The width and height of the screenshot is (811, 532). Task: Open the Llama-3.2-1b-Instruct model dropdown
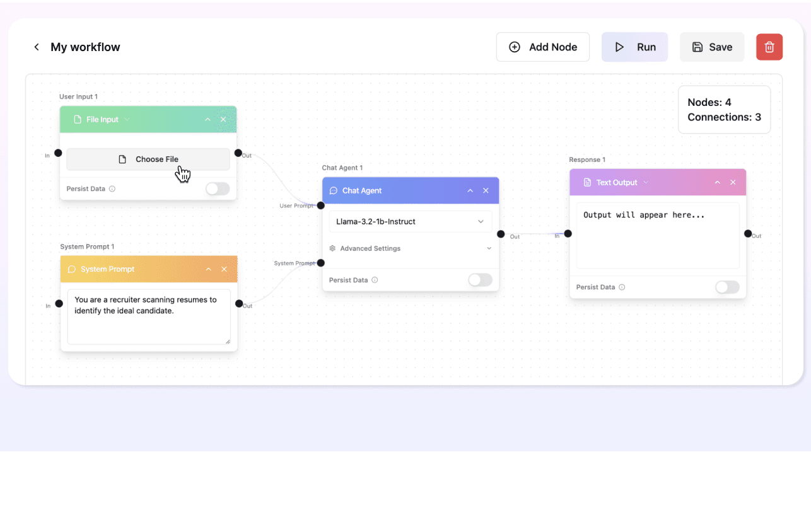[411, 221]
